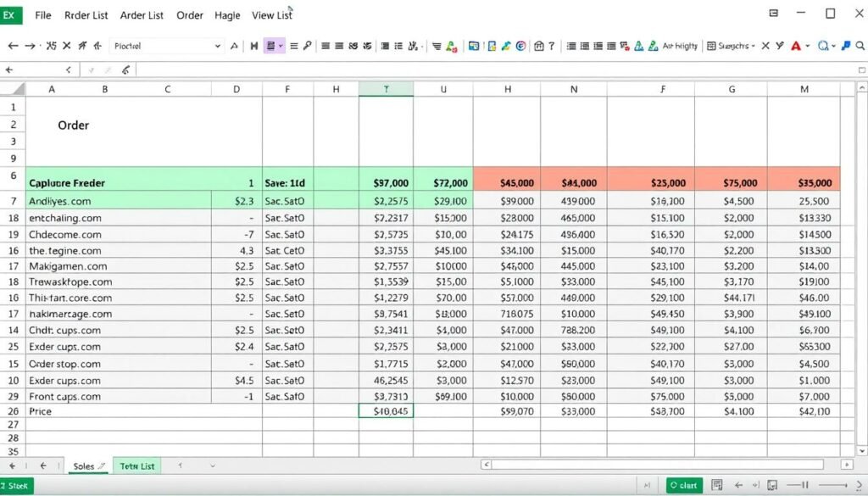Click the green button in status bar

coord(683,485)
